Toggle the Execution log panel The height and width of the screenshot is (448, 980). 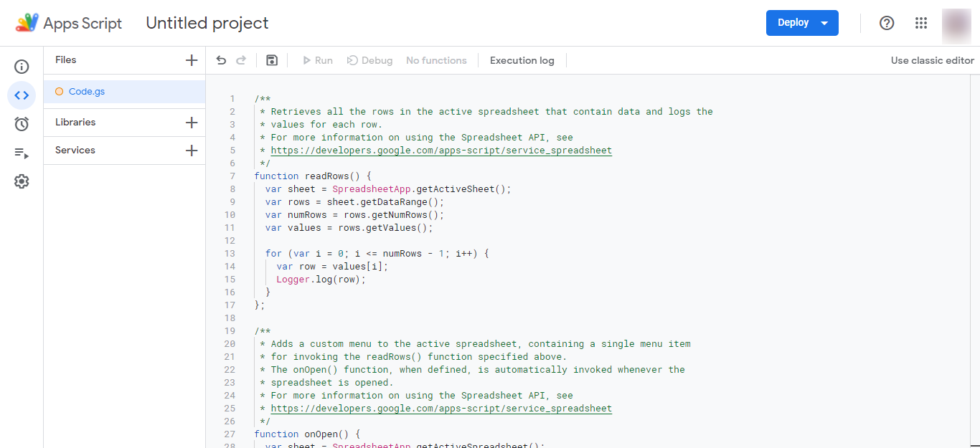[x=522, y=61]
